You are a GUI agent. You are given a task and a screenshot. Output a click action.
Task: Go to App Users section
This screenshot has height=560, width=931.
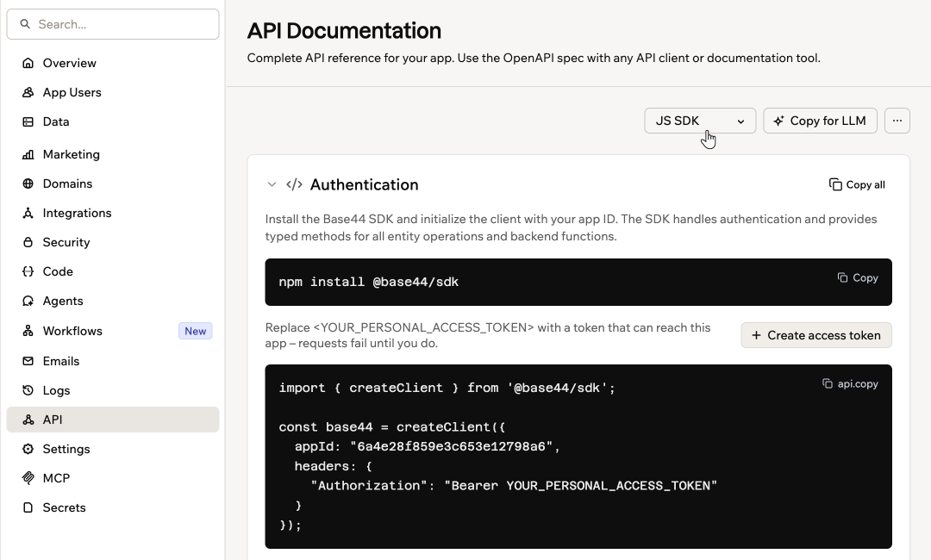point(113,92)
